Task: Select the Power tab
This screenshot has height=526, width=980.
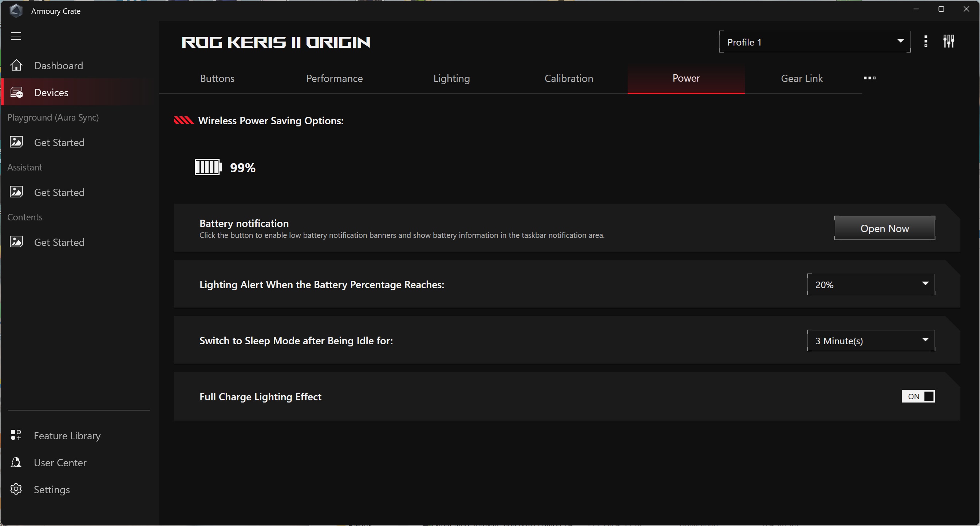Action: click(x=686, y=78)
